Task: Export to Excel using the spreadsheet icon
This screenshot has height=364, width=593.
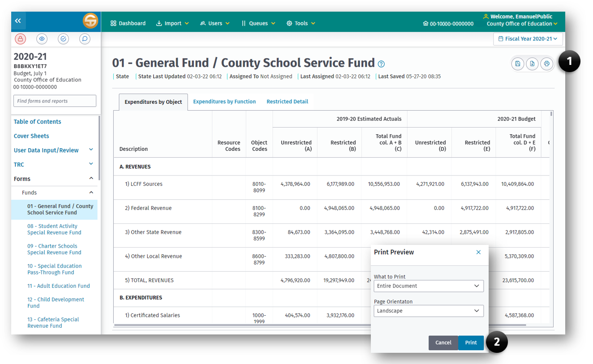Action: pos(532,64)
